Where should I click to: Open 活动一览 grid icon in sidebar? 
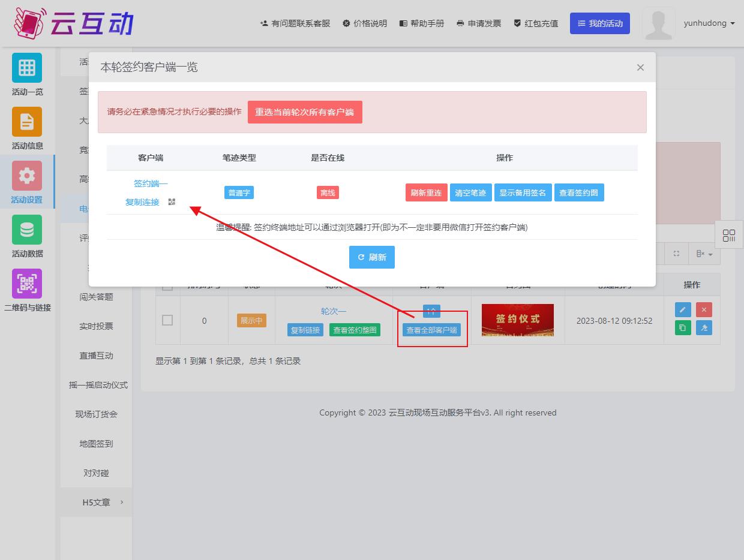[x=27, y=68]
